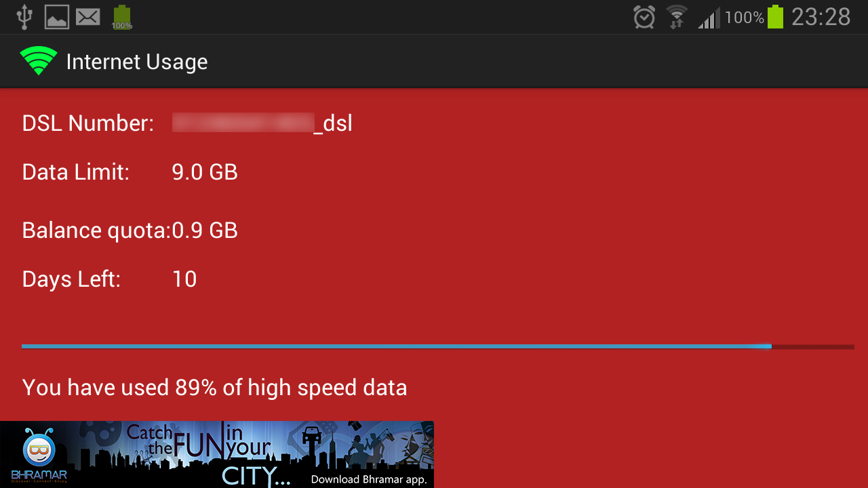Tap the blurred DSL number value
The image size is (868, 488).
click(x=243, y=123)
